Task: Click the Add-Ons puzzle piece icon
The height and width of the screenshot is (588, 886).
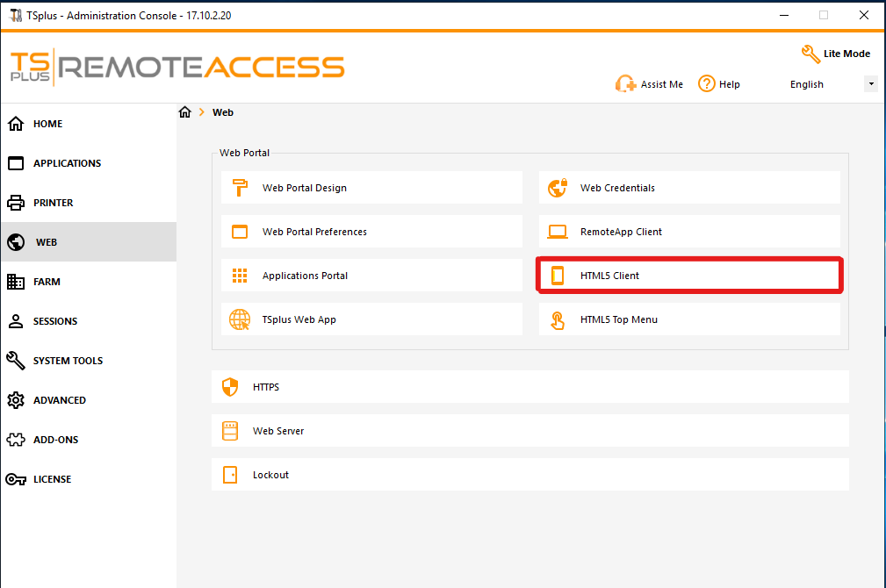Action: click(16, 440)
